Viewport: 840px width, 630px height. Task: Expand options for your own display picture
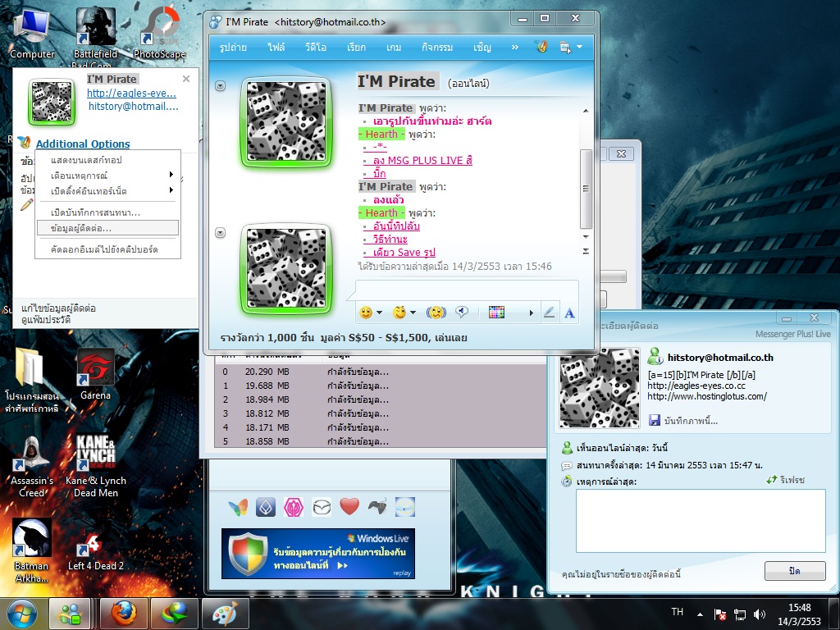tap(220, 232)
